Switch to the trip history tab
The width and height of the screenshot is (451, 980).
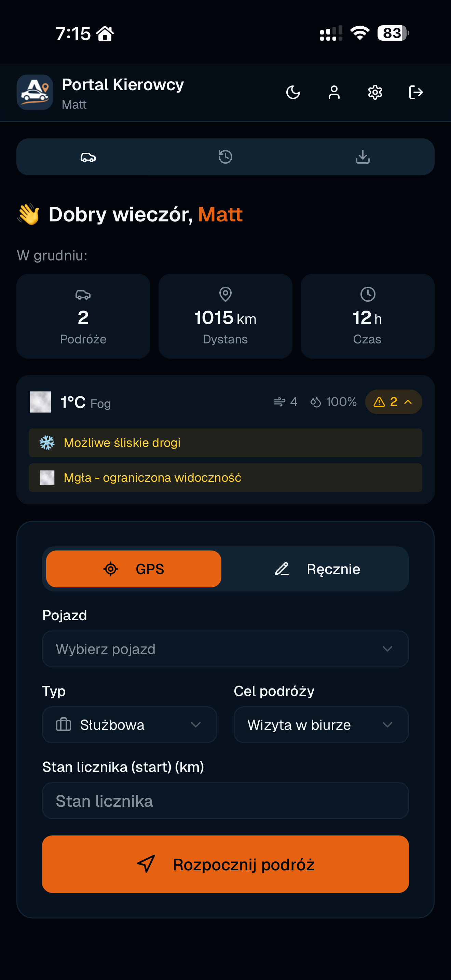tap(225, 157)
